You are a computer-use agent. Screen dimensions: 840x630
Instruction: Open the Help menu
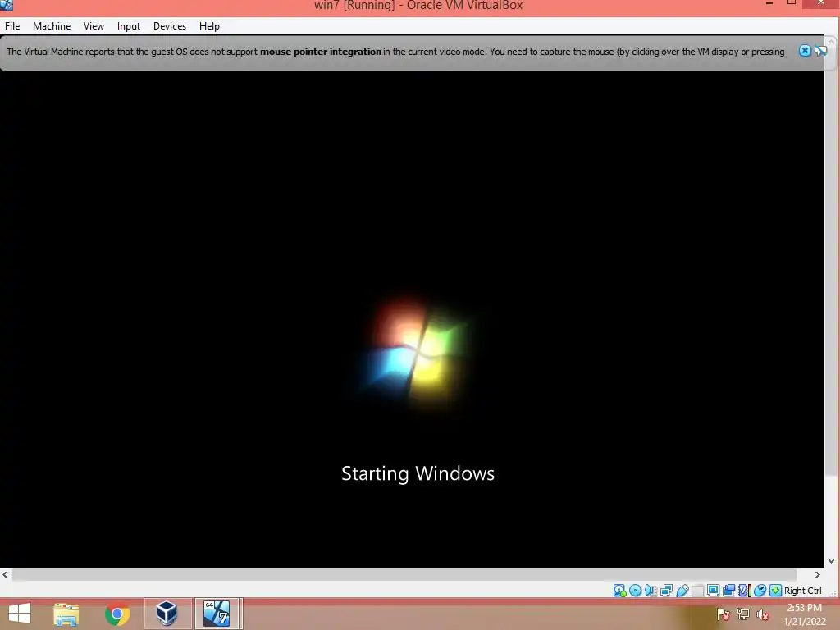(x=209, y=25)
